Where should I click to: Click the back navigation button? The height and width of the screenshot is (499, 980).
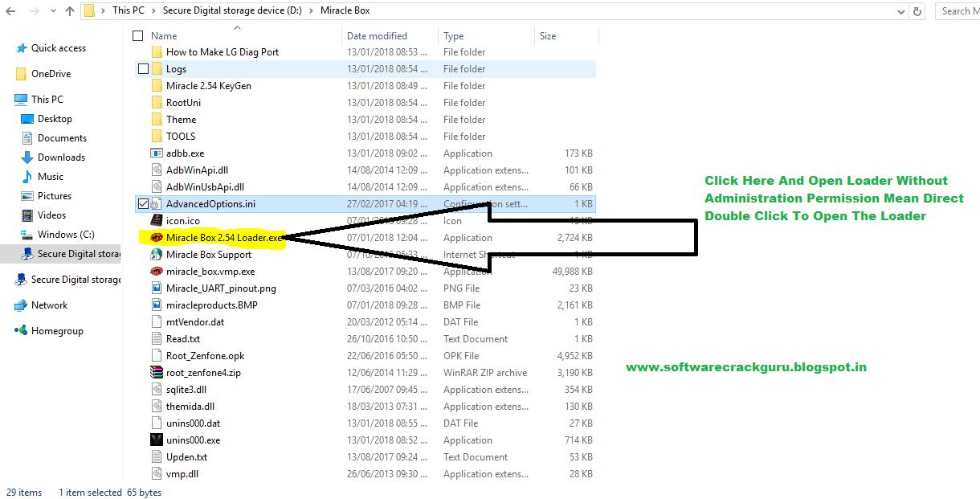tap(9, 10)
